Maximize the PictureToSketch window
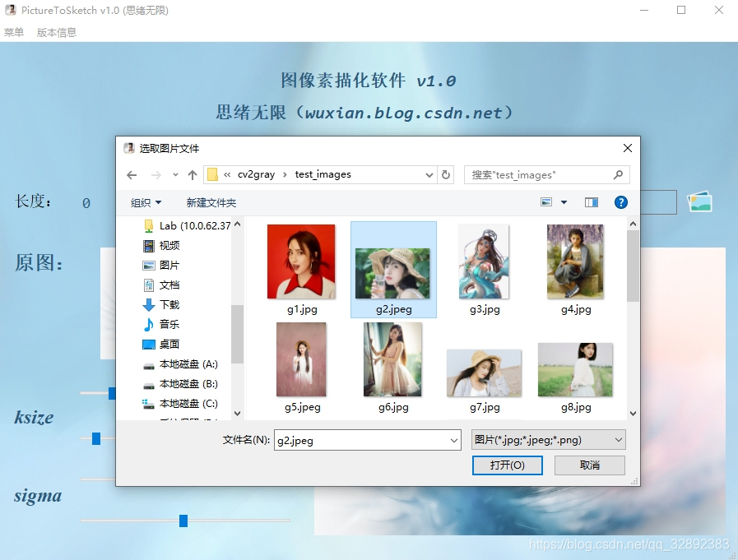Viewport: 738px width, 560px height. coord(681,10)
